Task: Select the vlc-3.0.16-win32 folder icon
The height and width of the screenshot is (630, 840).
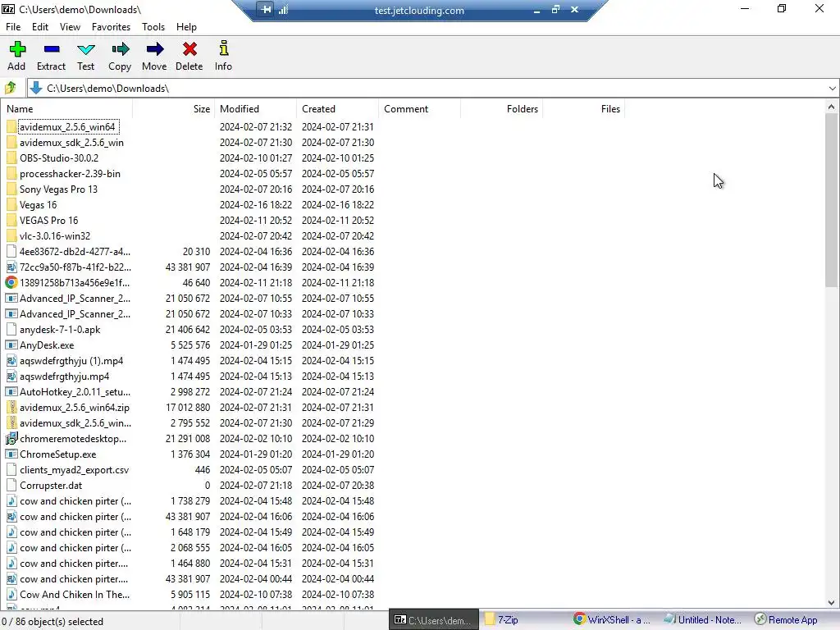Action: point(11,235)
